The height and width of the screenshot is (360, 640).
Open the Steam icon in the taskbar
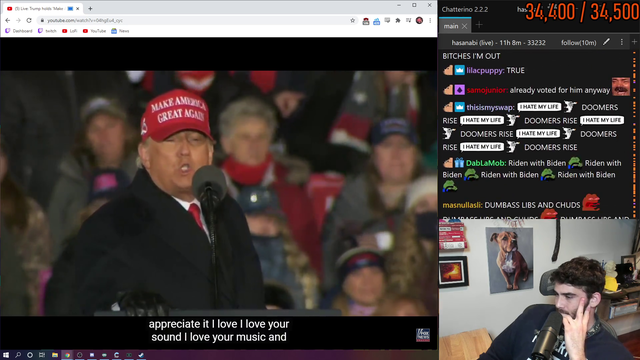141,355
